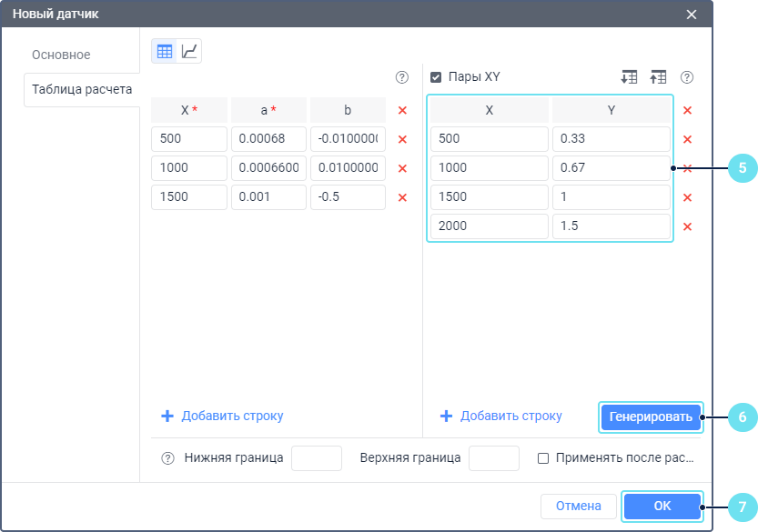Confirm with the OK button
758x532 pixels.
click(x=662, y=506)
